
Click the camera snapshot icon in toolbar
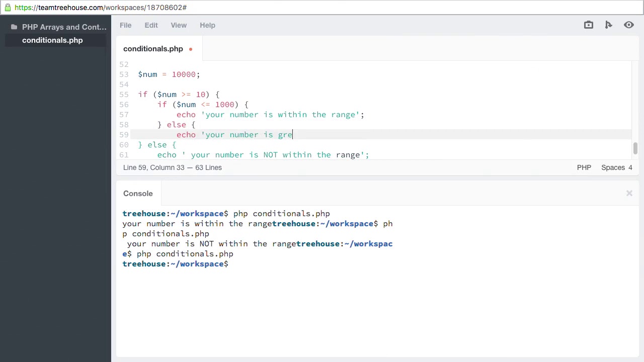(588, 25)
